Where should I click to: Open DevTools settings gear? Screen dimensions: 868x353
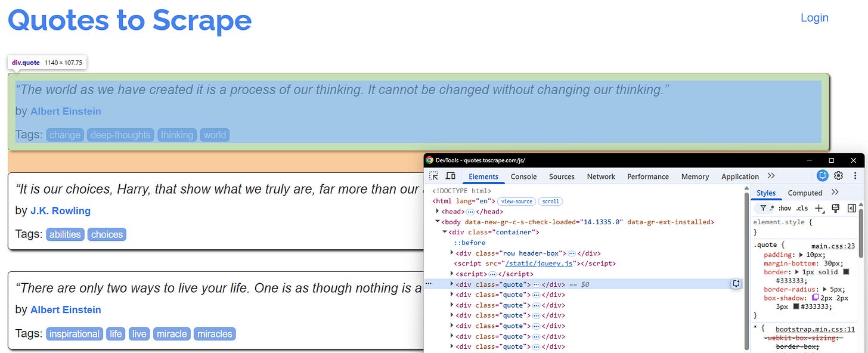838,176
